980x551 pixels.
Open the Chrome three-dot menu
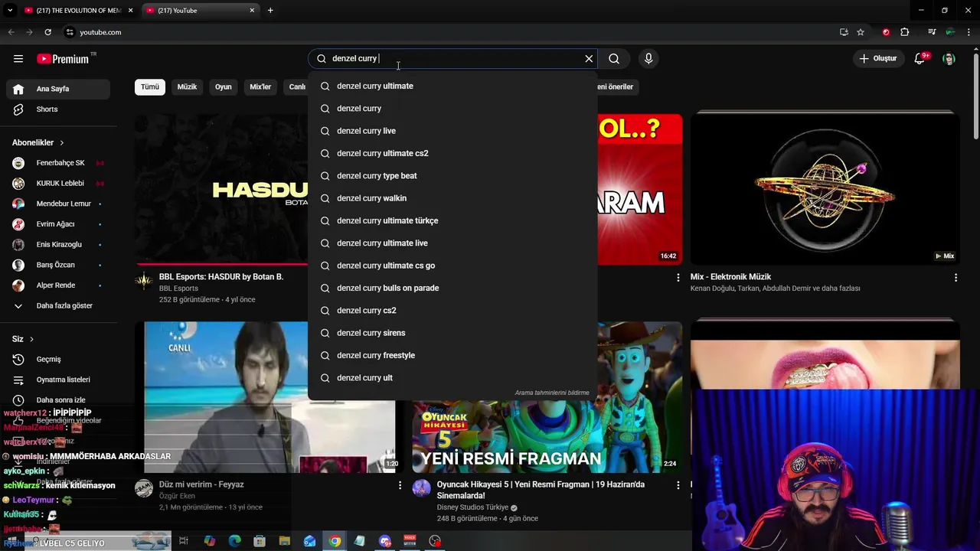point(969,32)
